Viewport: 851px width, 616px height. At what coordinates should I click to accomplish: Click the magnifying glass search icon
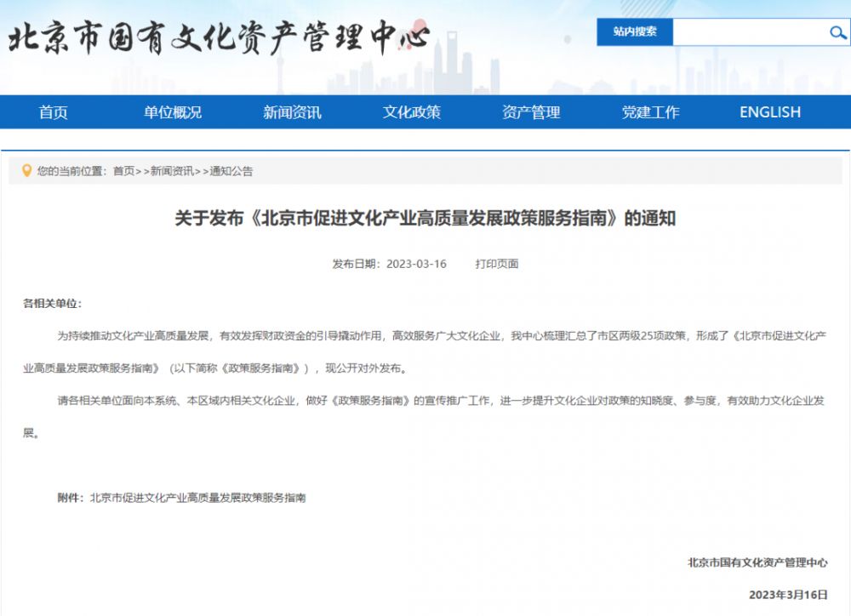[x=837, y=32]
